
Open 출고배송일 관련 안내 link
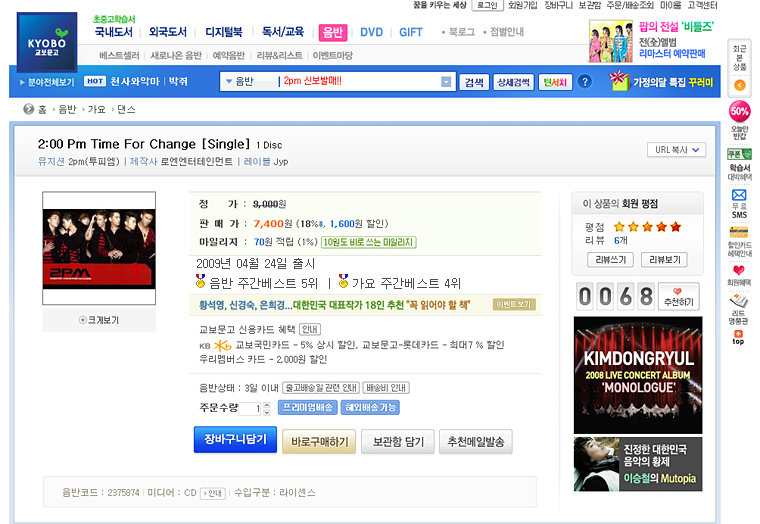[320, 388]
